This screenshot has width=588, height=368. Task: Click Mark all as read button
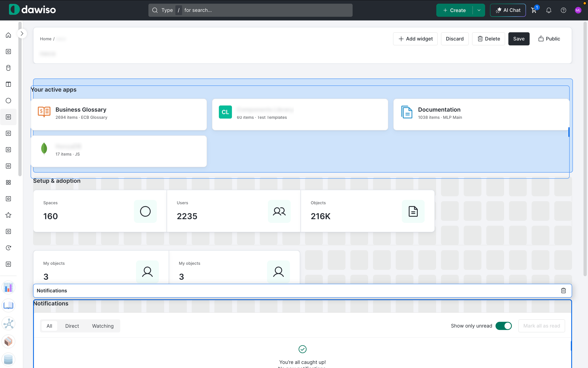542,326
